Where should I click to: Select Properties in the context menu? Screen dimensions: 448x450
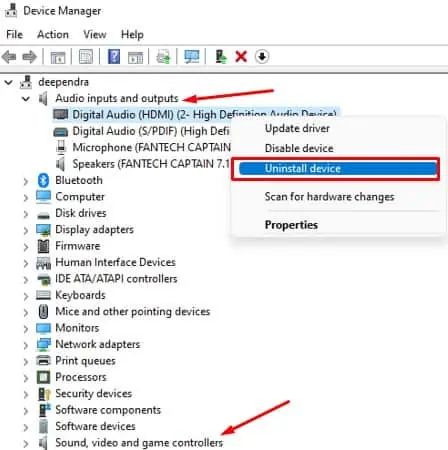pos(291,225)
